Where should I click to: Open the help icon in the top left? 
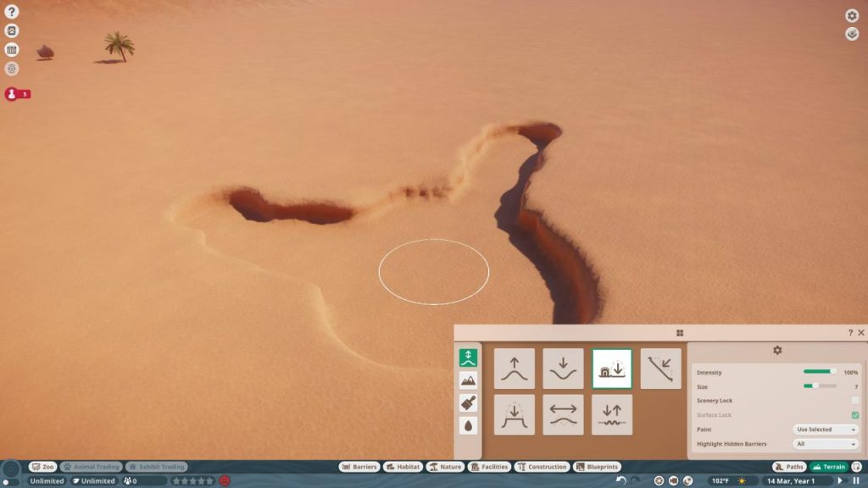coord(10,12)
